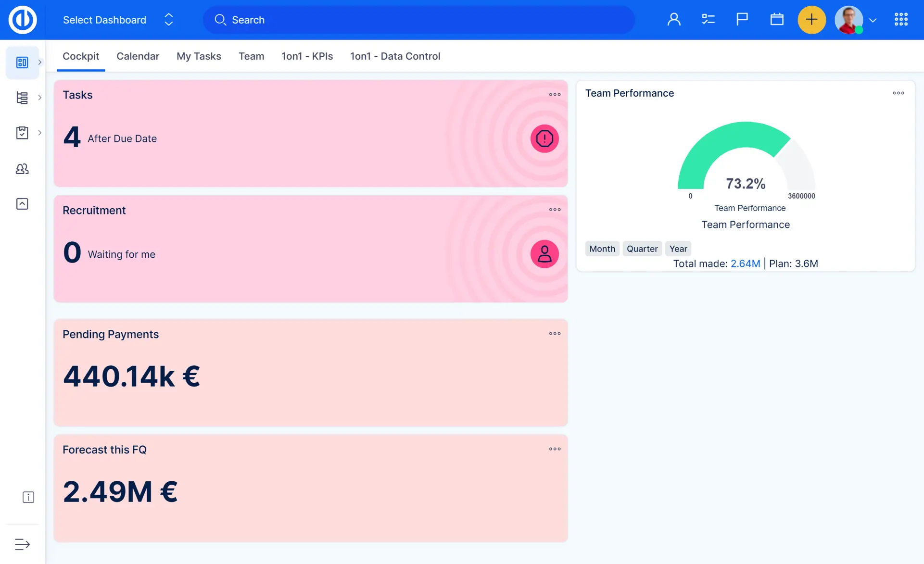The height and width of the screenshot is (564, 924).
Task: Select the Month period toggle
Action: 602,249
